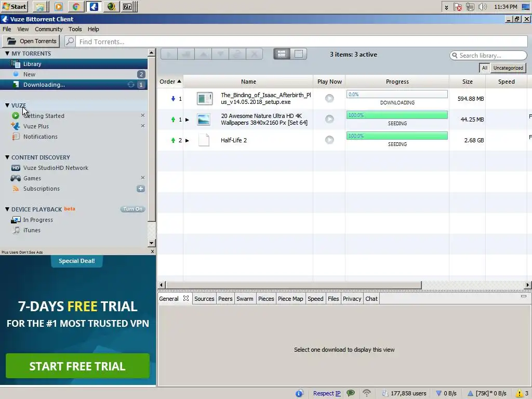Click the Play toolbar button
The image size is (532, 399).
coord(169,54)
